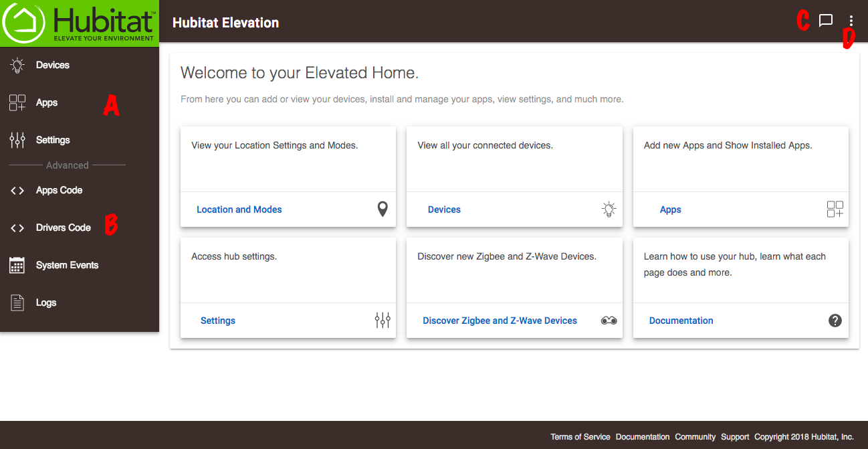Click the question mark Documentation icon

tap(835, 321)
